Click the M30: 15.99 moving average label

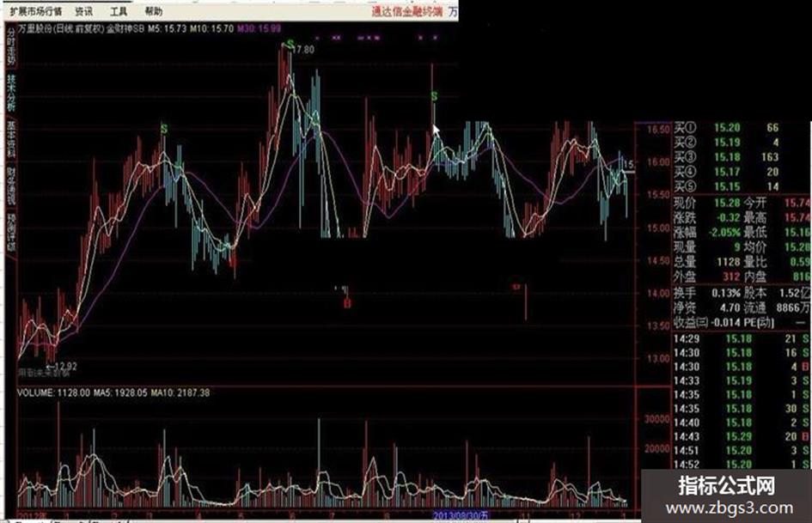pos(259,28)
